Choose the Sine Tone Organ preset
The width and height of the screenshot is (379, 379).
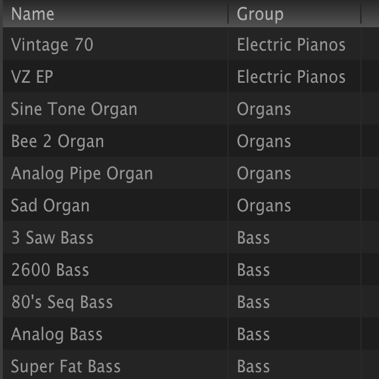click(x=74, y=110)
